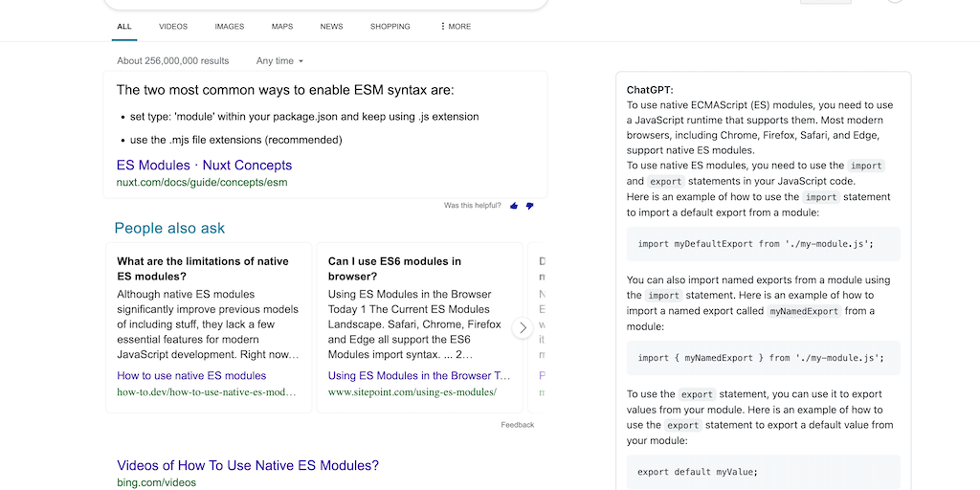Open the MAPS search tab

[282, 27]
